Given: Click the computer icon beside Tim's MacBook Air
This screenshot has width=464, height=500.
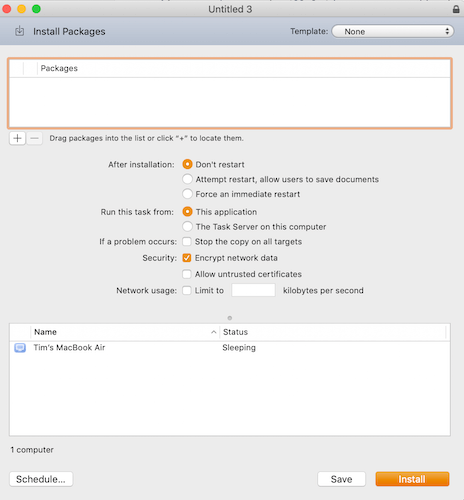Looking at the screenshot, I should point(20,348).
